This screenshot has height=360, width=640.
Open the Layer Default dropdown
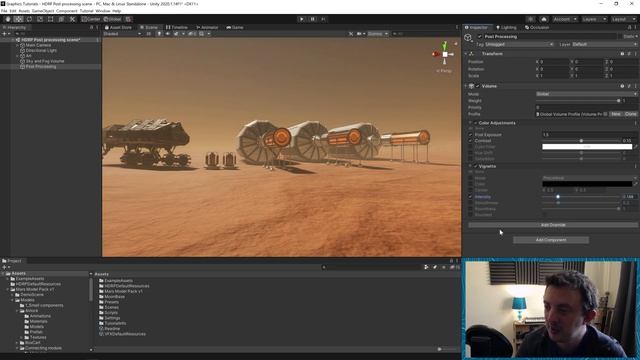604,44
